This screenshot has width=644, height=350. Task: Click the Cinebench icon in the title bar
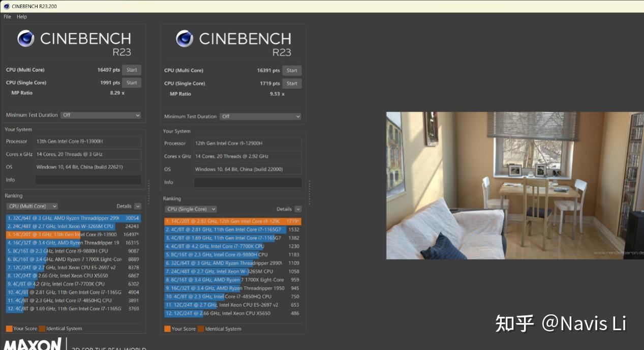click(x=6, y=6)
